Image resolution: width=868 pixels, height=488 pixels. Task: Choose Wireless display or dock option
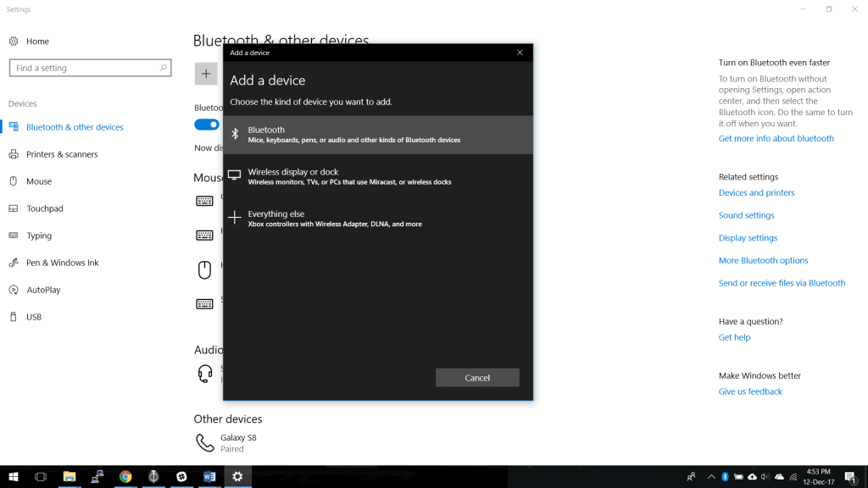[x=377, y=176]
